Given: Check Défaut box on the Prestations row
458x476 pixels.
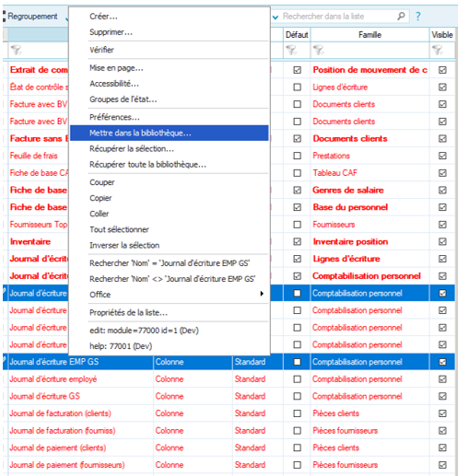Looking at the screenshot, I should [x=297, y=156].
